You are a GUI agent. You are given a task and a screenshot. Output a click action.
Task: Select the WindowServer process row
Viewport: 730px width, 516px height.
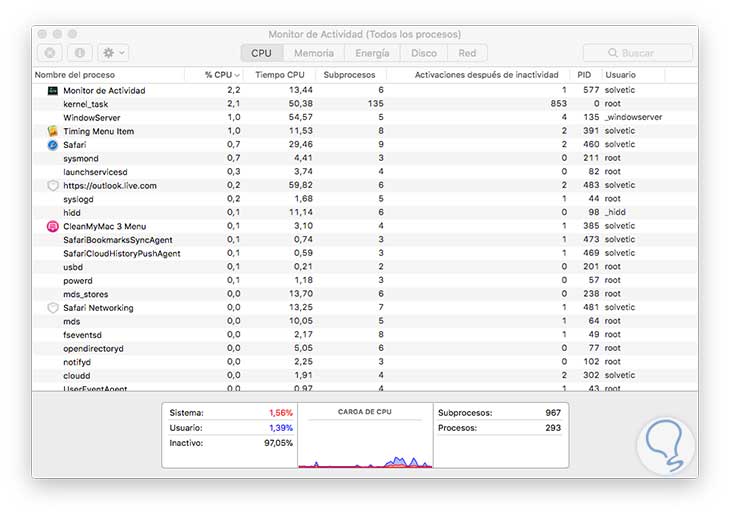coord(365,117)
